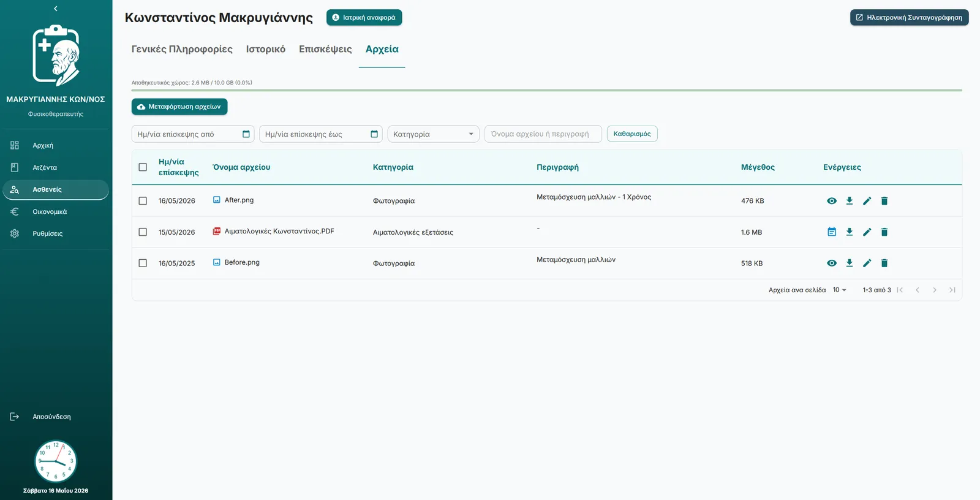Viewport: 980px width, 500px height.
Task: Open calendar picker for Ημ/νία επίσκεψης από
Action: tap(246, 134)
